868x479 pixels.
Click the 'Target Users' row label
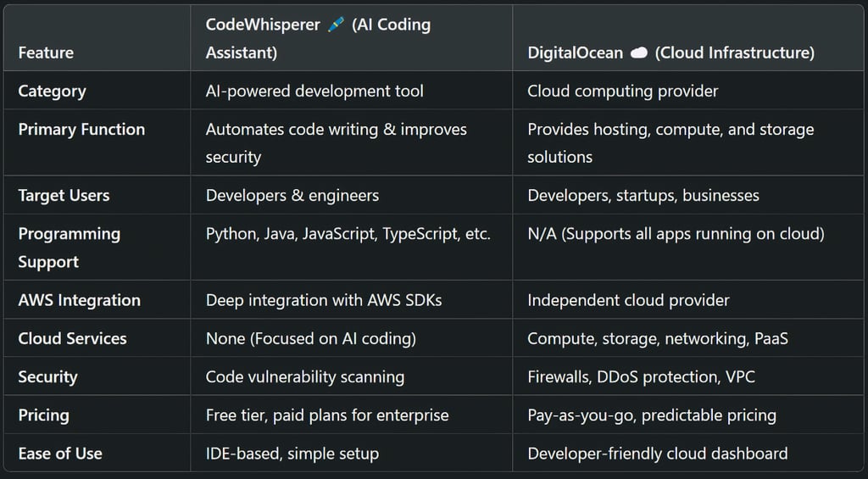[x=64, y=196]
